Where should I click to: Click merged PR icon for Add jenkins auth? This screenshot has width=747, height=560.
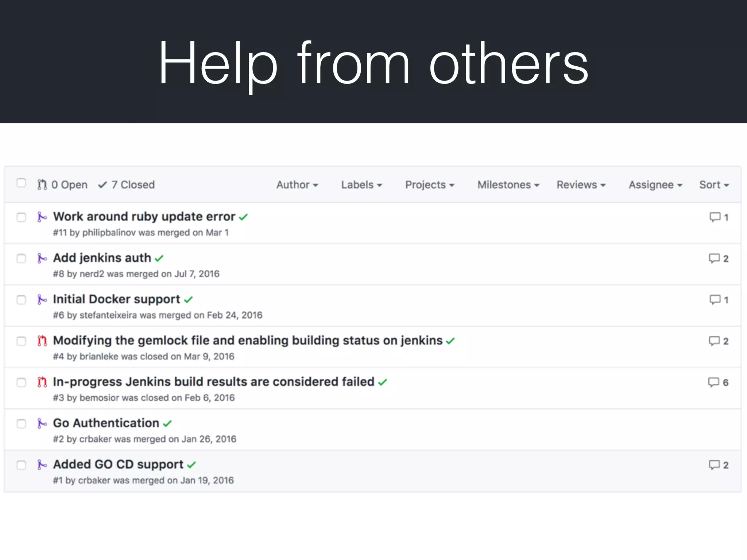42,258
